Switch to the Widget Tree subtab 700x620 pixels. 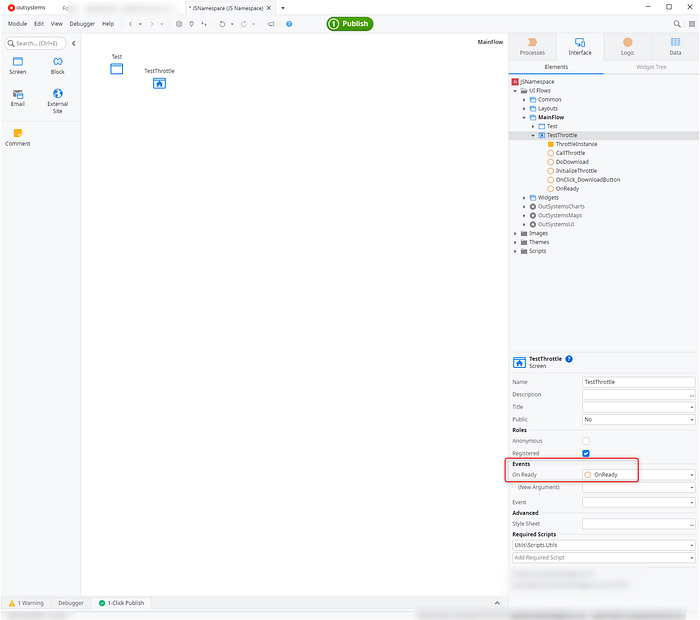pos(651,67)
